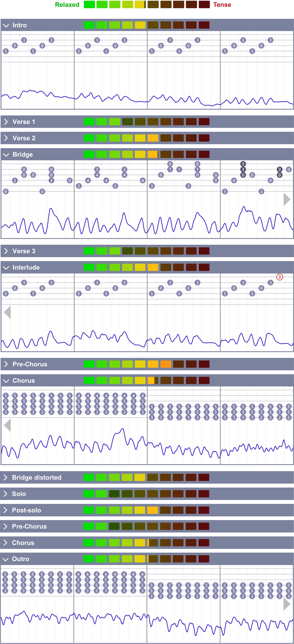
Task: Click the orange sixth swatch in Verse 2 row
Action: point(153,138)
